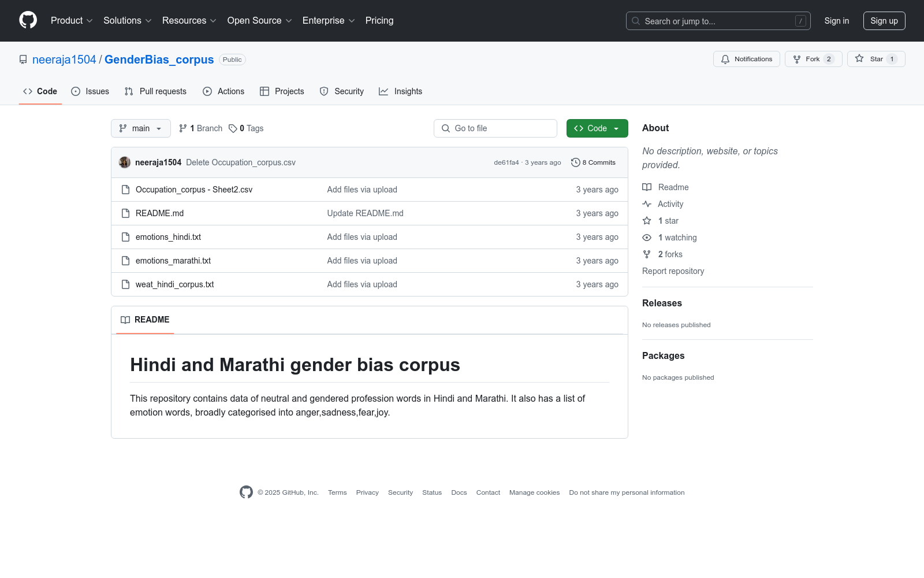Open the Pull requests tab
This screenshot has height=578, width=924.
pyautogui.click(x=155, y=91)
